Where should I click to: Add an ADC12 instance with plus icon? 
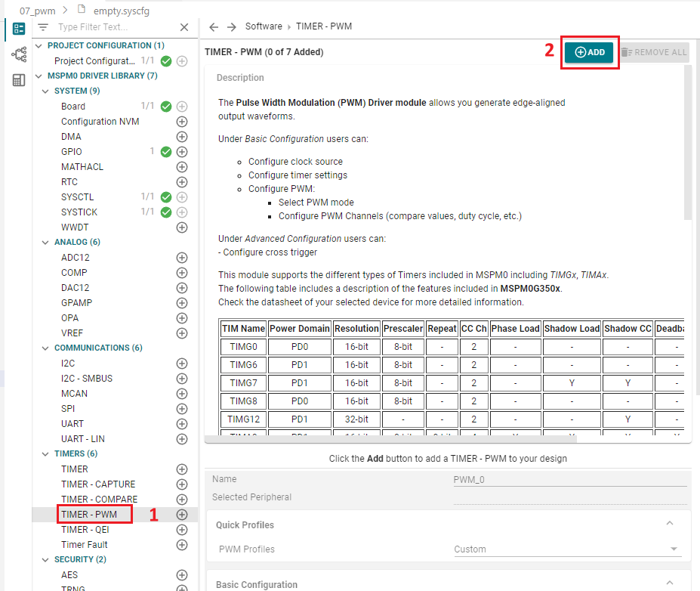(x=182, y=258)
